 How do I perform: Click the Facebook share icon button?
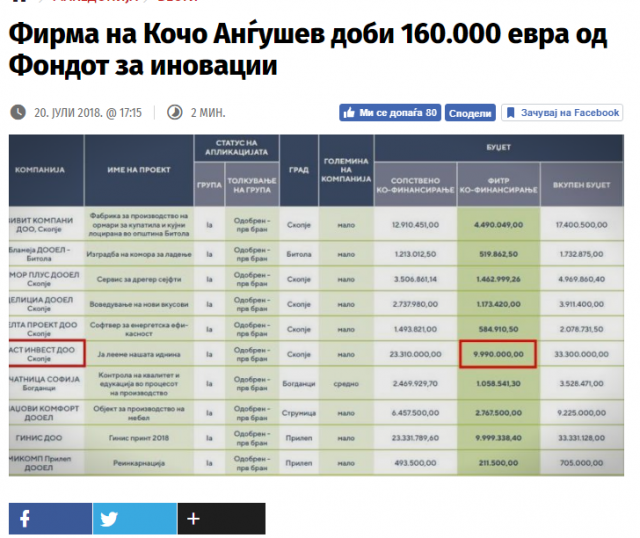(50, 518)
